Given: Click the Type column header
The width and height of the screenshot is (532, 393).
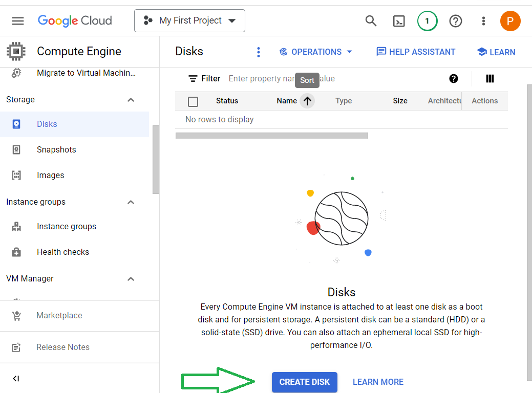Looking at the screenshot, I should [344, 101].
